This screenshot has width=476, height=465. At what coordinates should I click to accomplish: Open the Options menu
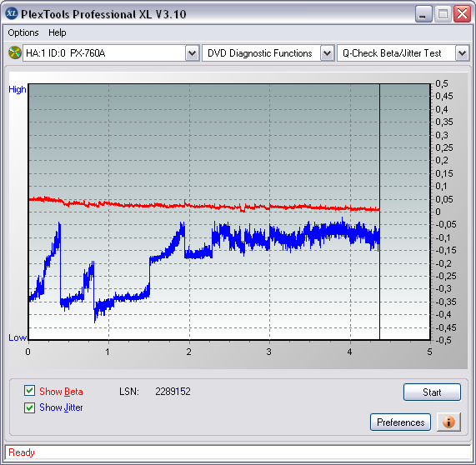[23, 32]
